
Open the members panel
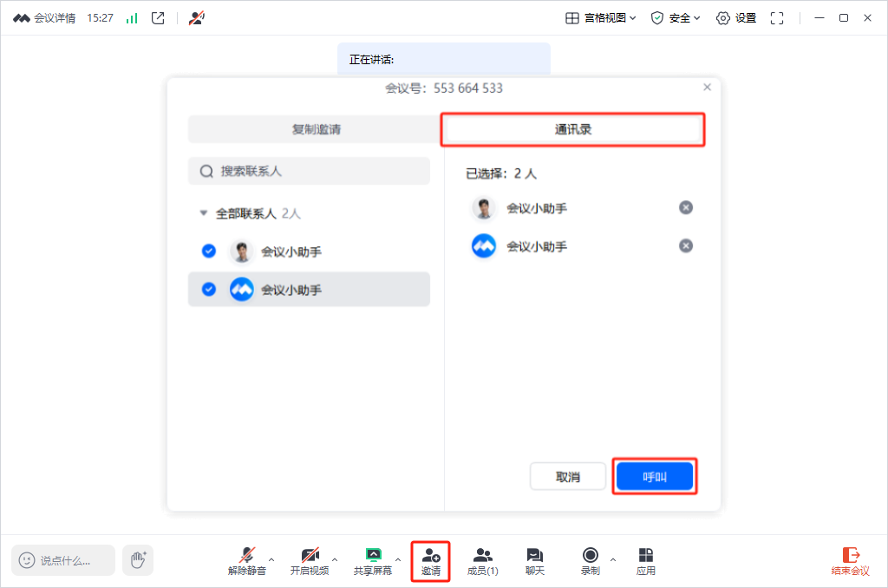(x=482, y=561)
